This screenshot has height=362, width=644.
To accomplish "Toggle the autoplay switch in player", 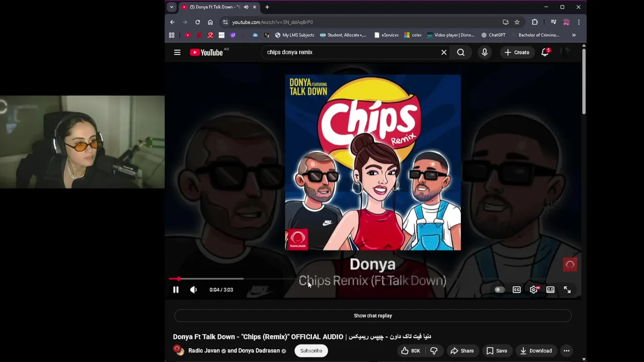I will [x=499, y=290].
